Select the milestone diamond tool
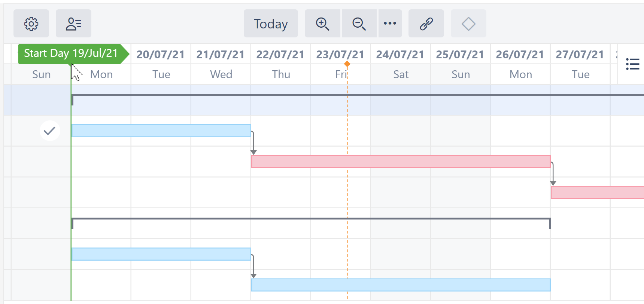 468,24
